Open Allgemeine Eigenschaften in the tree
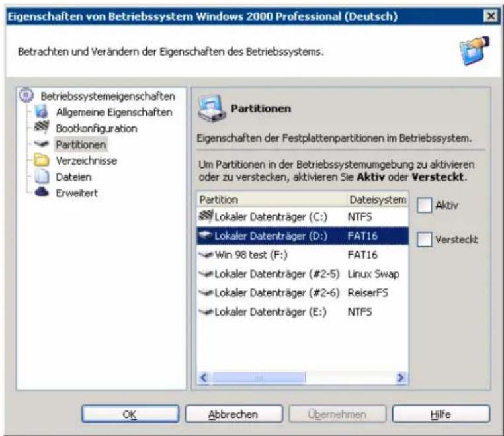Screen dimensions: 504x436 114,112
